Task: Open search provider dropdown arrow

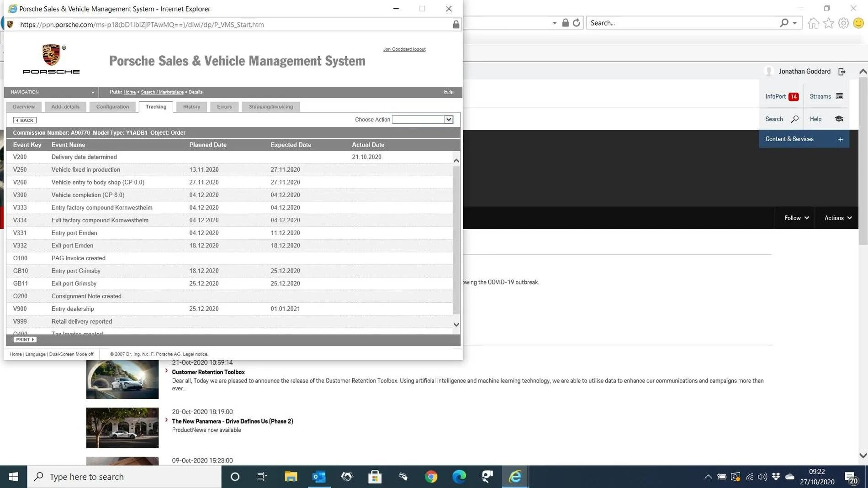Action: [x=795, y=23]
